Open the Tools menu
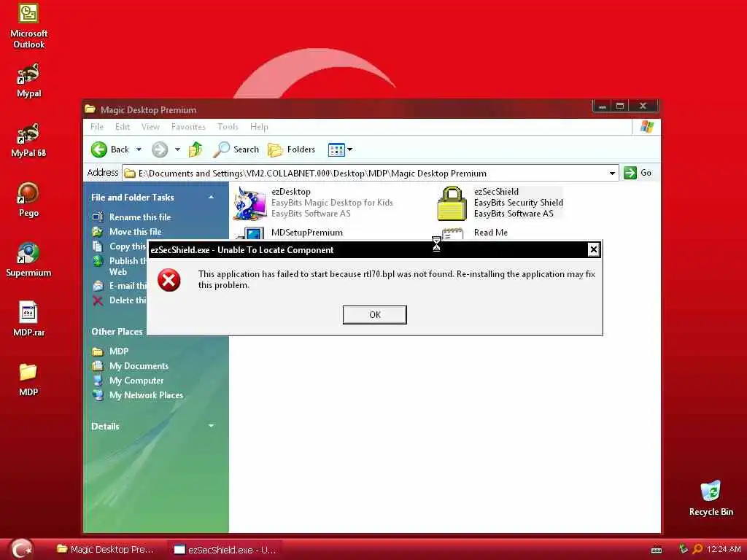The image size is (747, 560). click(x=228, y=127)
